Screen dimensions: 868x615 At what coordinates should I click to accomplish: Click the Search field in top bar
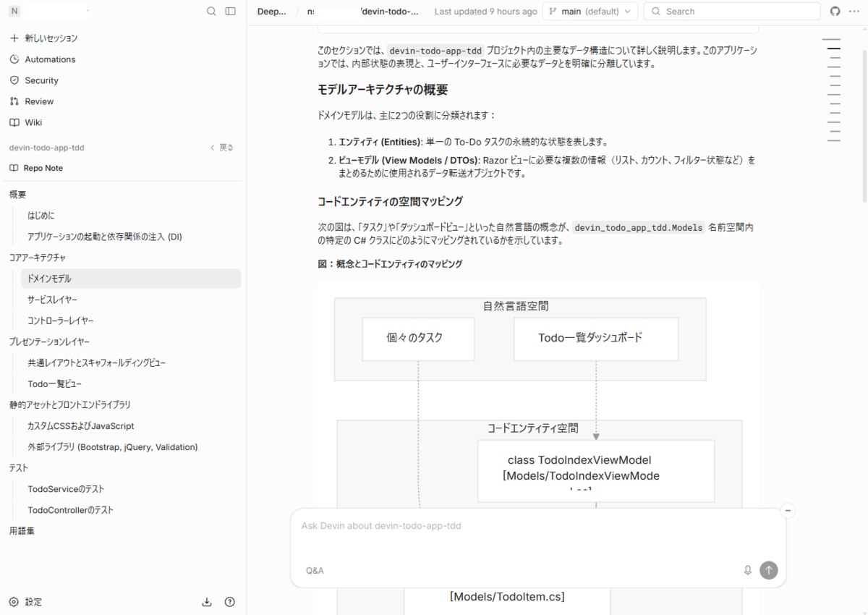pyautogui.click(x=732, y=12)
